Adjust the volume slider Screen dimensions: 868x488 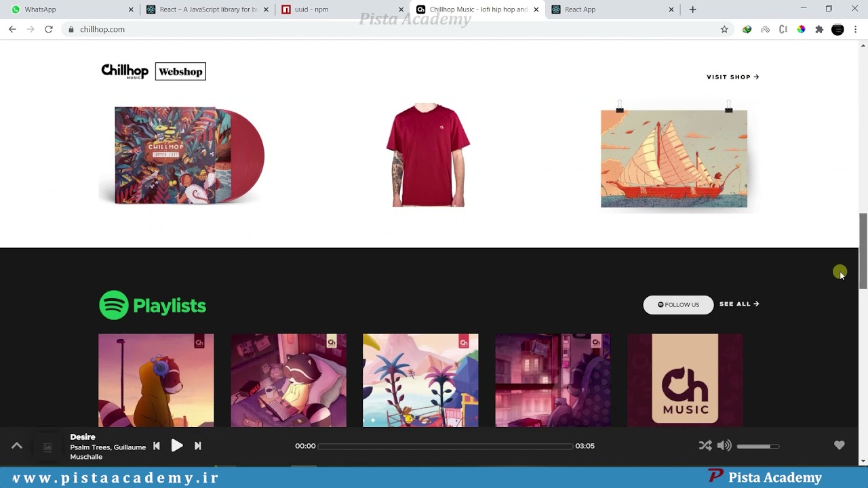(758, 446)
